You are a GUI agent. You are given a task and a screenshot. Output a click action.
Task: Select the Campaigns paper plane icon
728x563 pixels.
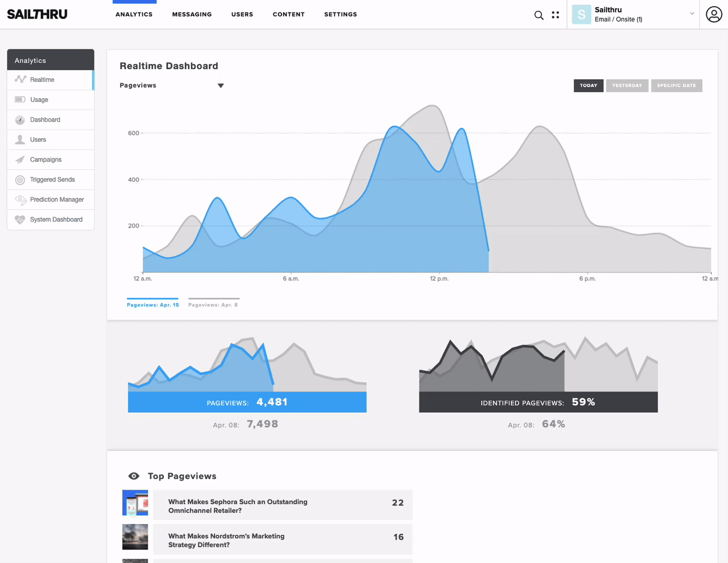click(20, 160)
